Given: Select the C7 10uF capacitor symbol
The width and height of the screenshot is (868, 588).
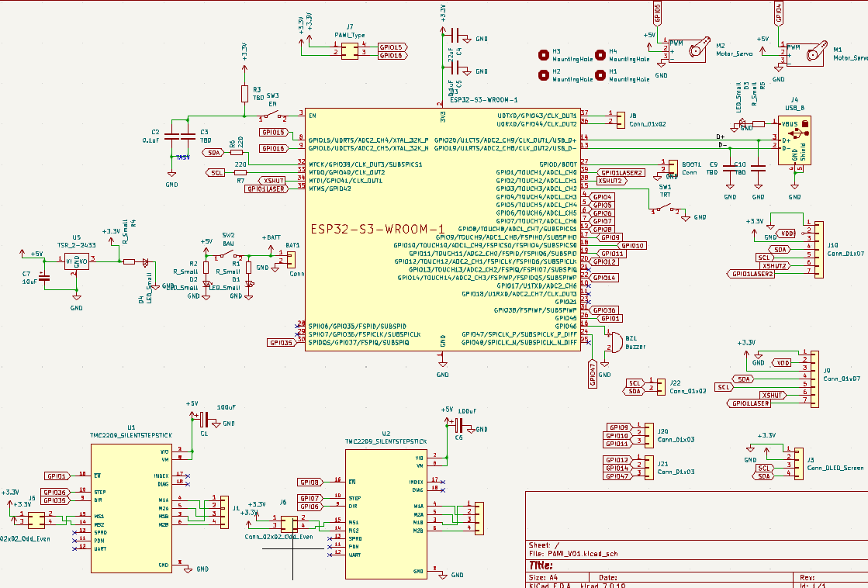Looking at the screenshot, I should coord(44,278).
